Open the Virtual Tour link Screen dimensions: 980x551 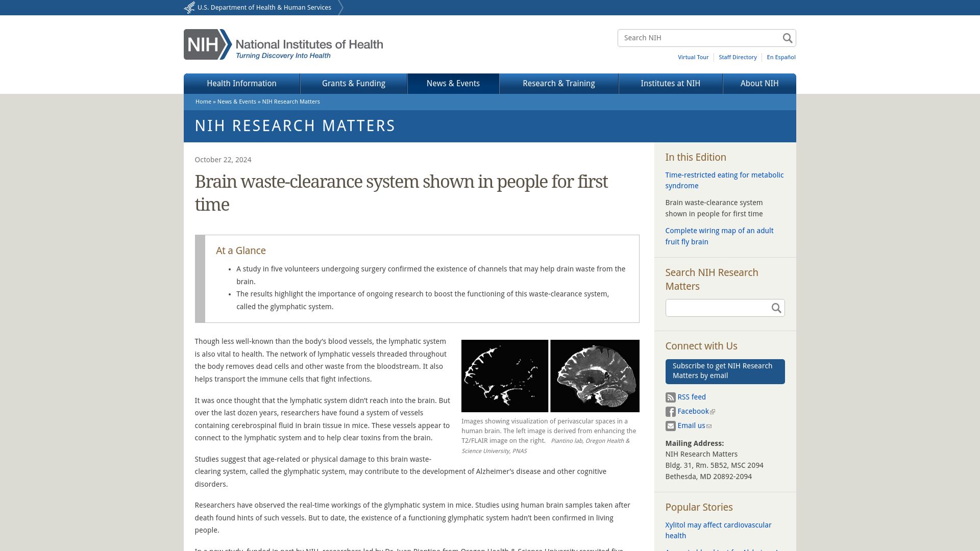tap(693, 57)
